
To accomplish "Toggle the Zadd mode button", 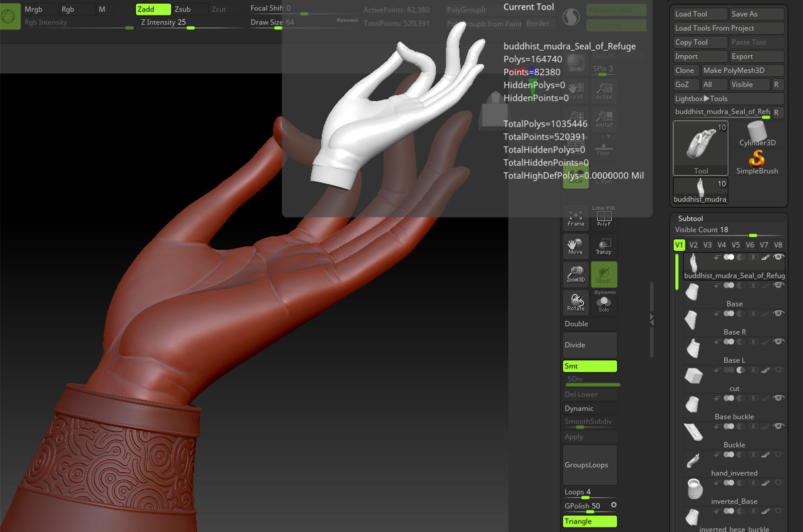I will point(153,9).
